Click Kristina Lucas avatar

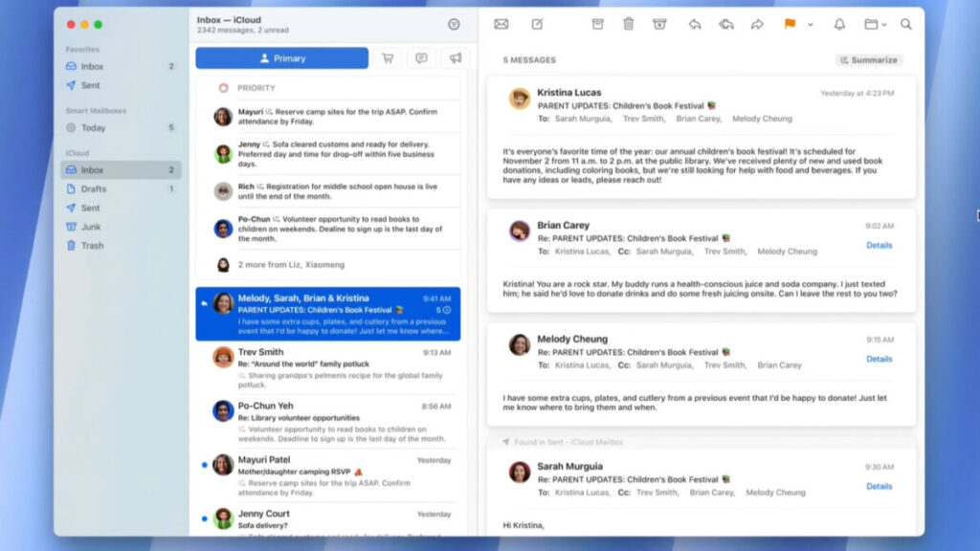click(x=519, y=99)
